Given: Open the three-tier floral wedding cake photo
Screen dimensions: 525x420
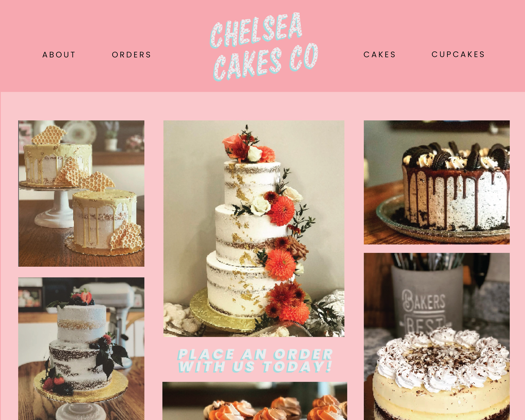Looking at the screenshot, I should [254, 229].
